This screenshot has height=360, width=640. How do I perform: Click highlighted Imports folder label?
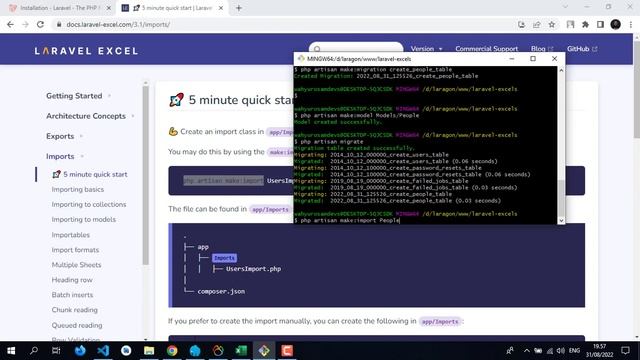224,258
